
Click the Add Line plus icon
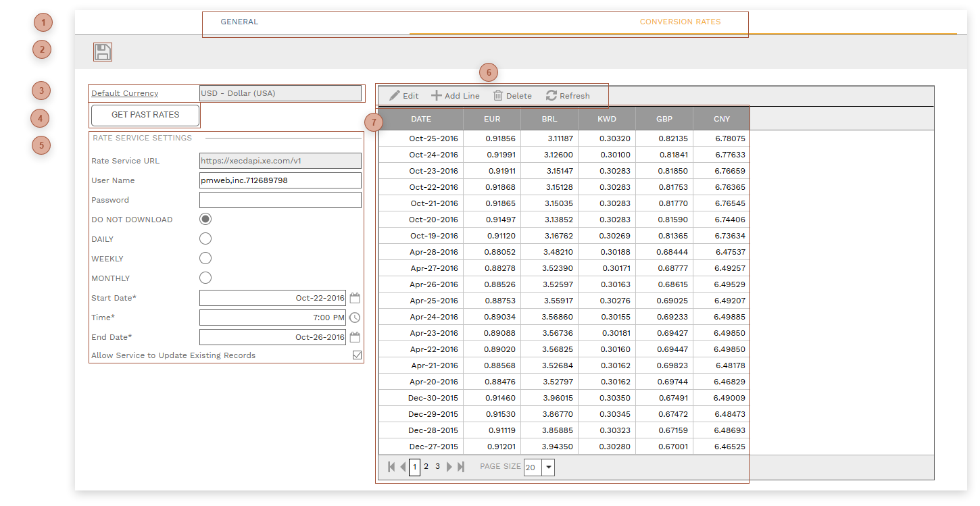pos(437,96)
